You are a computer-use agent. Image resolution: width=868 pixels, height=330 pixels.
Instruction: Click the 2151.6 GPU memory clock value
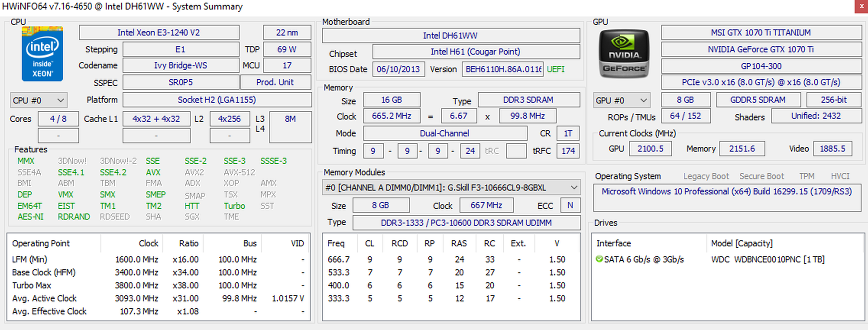tap(742, 149)
